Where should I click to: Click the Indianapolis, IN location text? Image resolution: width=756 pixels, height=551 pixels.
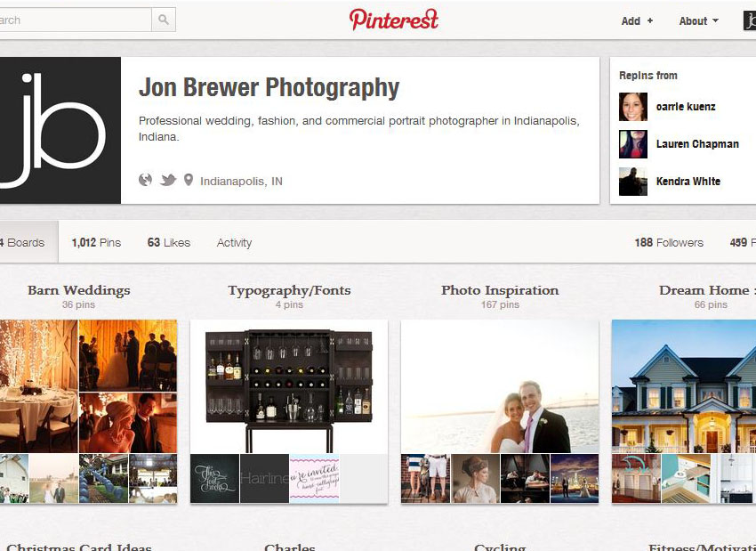(x=242, y=182)
